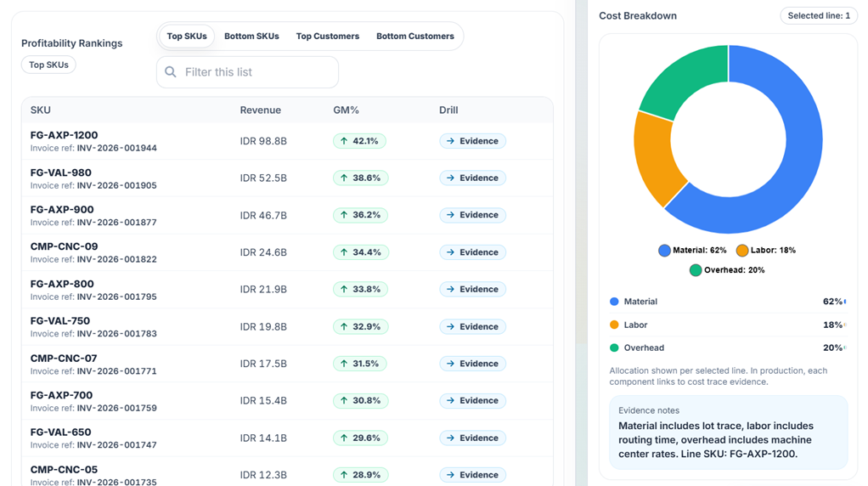This screenshot has height=486, width=868.
Task: Click the green Overhead legend dot below chart
Action: click(x=696, y=270)
